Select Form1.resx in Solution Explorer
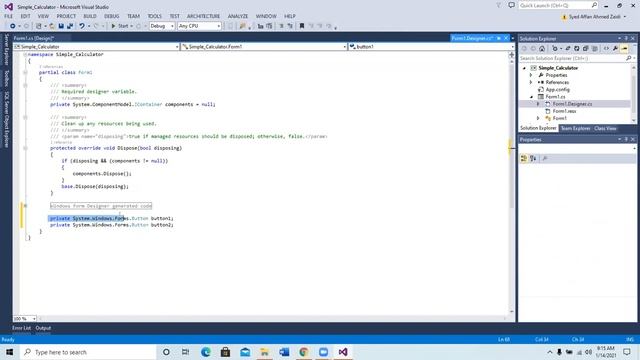 tap(564, 111)
